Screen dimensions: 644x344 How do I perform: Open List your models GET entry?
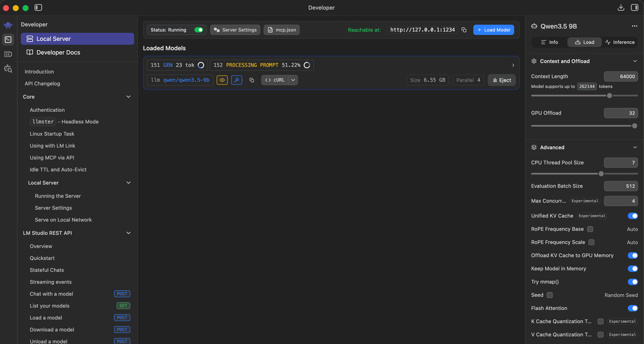(80, 306)
